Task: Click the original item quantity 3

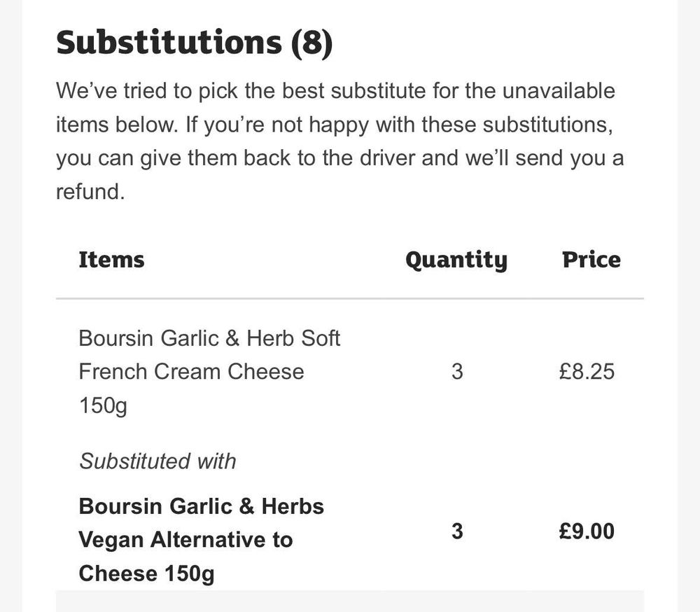Action: (457, 372)
